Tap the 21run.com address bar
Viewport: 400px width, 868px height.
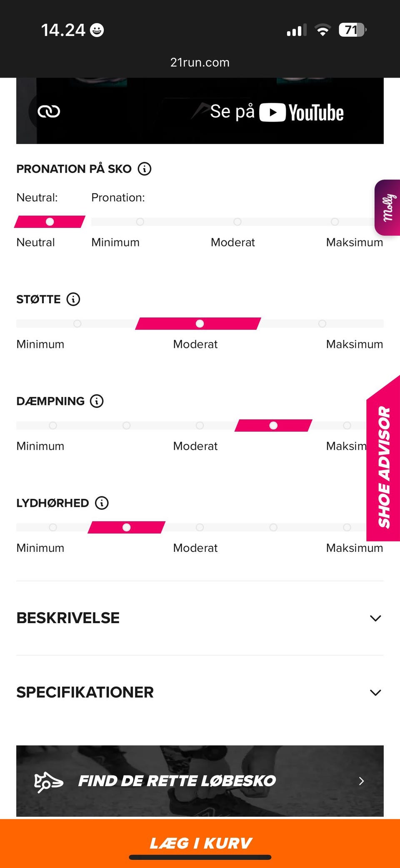point(200,62)
